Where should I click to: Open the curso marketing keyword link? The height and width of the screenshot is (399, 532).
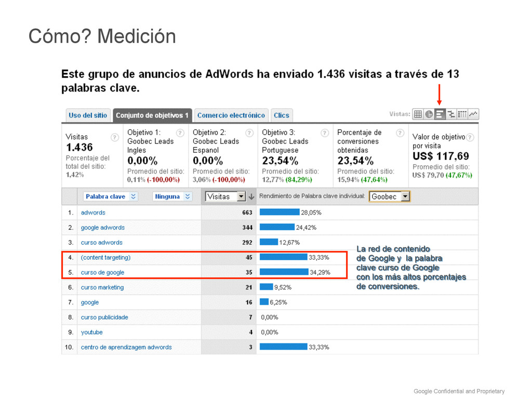tap(102, 287)
